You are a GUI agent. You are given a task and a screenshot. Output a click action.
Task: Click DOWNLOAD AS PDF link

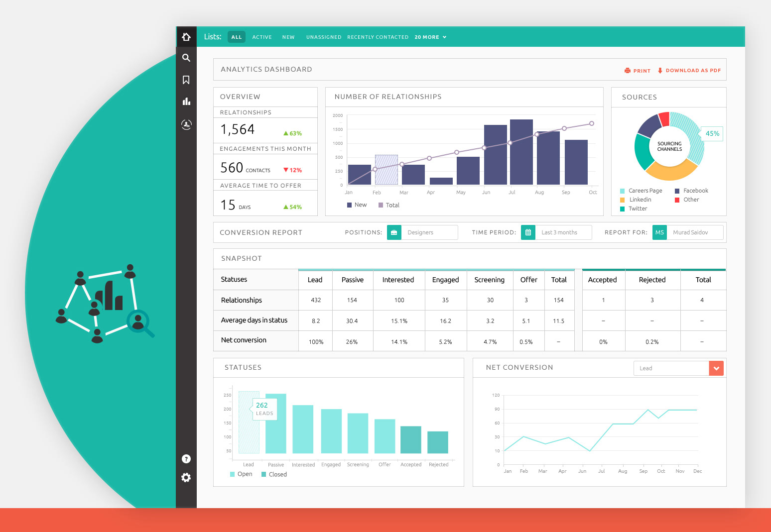click(x=693, y=71)
